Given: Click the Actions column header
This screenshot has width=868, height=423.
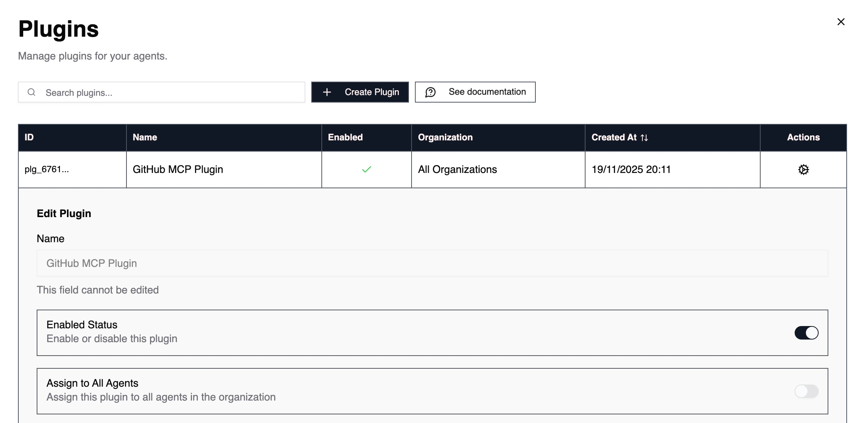Looking at the screenshot, I should 803,137.
